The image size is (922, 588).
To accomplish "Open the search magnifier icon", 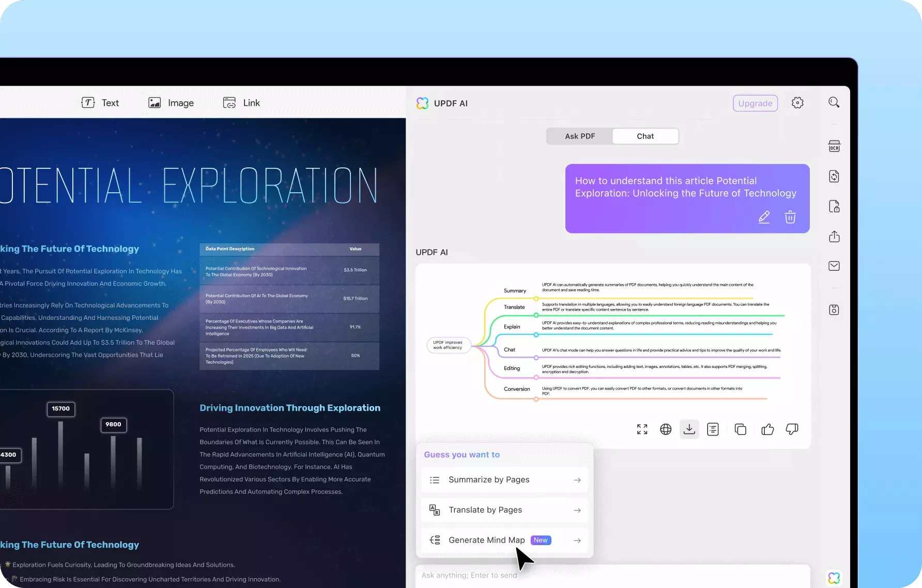I will click(834, 102).
